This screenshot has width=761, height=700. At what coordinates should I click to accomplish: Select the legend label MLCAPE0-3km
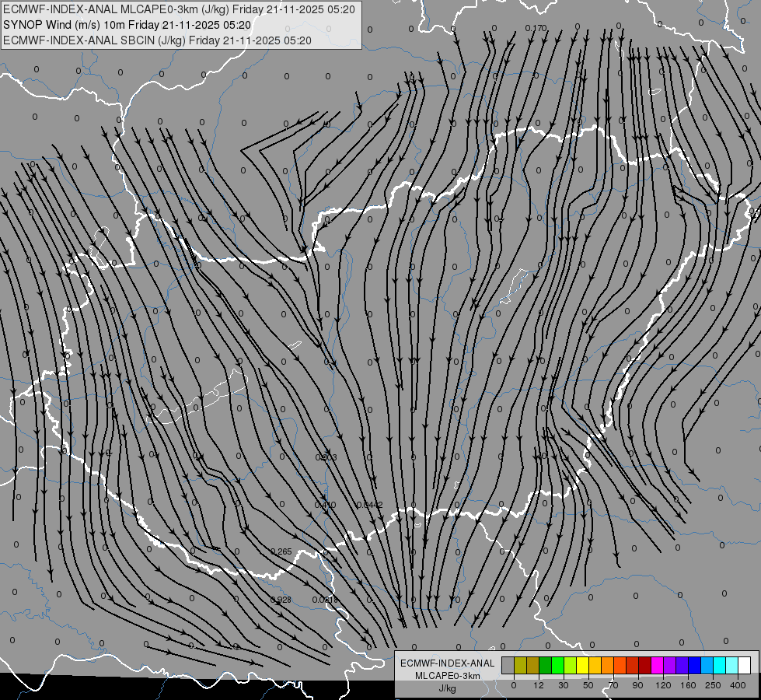[x=448, y=676]
